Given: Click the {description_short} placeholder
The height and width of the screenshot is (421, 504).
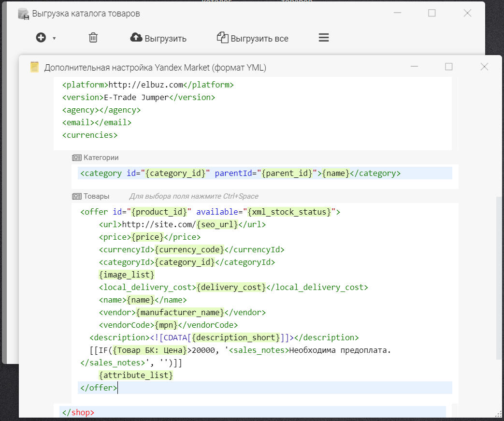Looking at the screenshot, I should click(x=236, y=337).
